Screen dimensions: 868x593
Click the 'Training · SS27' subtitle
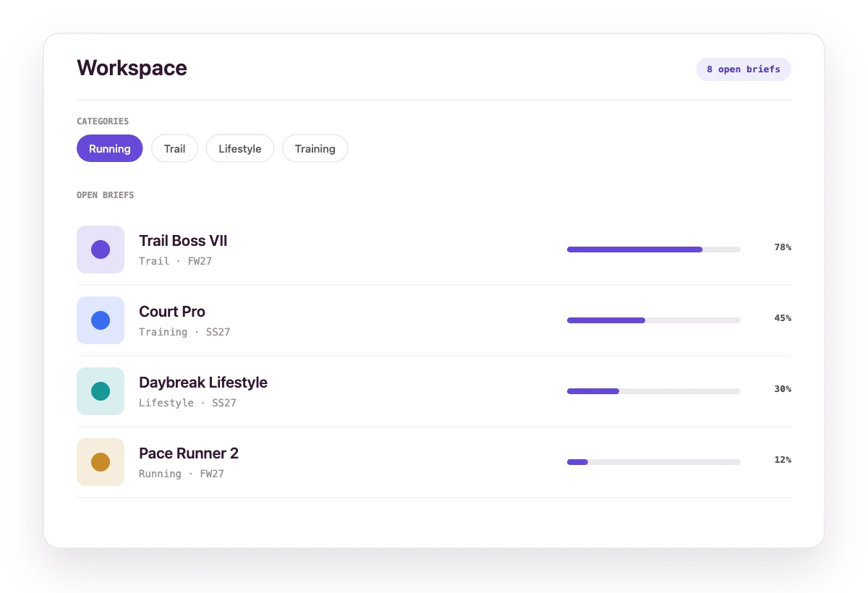pos(184,332)
